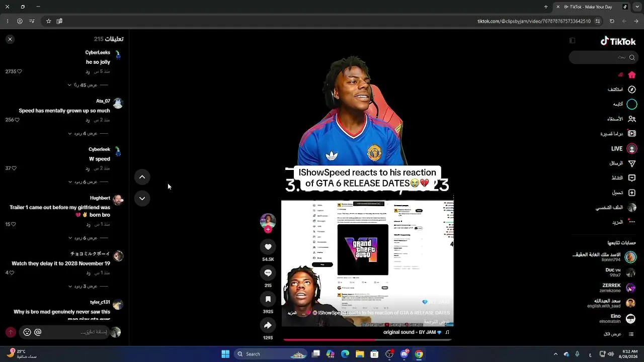
Task: Reply to Ata_07's comment
Action: (x=88, y=120)
